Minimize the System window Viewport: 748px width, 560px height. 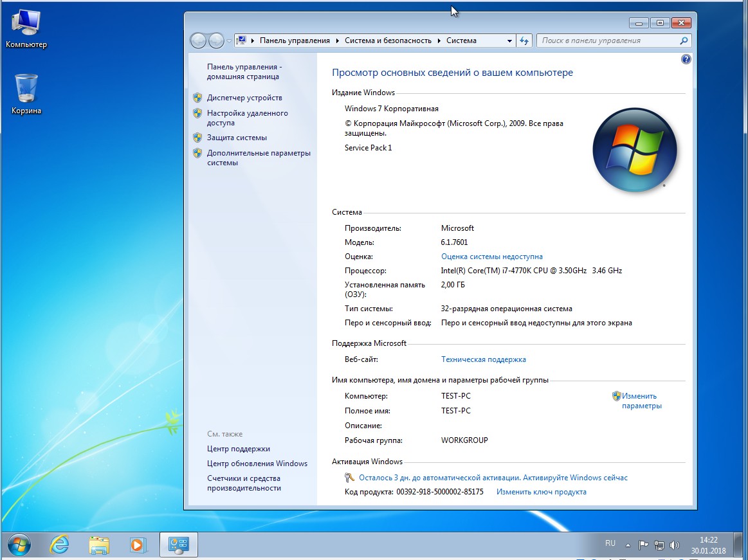639,23
